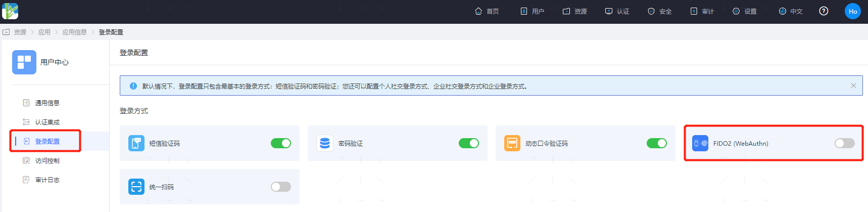Click the 用户中心 application icon
Viewport: 868px width, 212px height.
point(24,62)
